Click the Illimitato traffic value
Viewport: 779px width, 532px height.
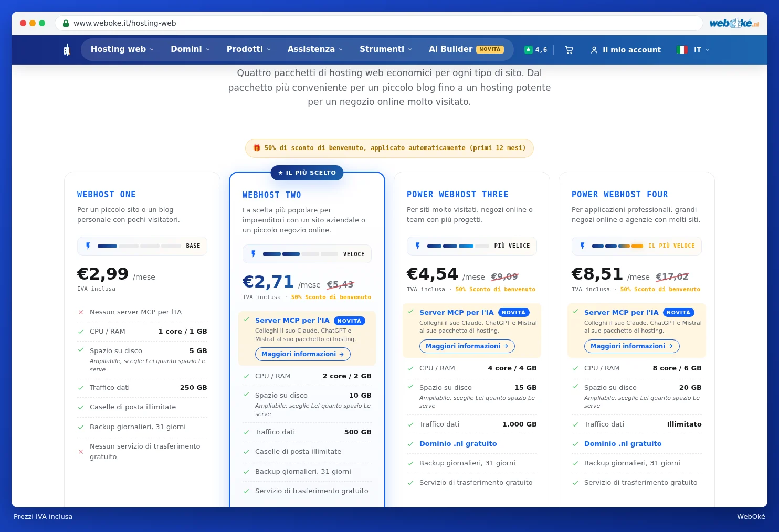pos(685,424)
